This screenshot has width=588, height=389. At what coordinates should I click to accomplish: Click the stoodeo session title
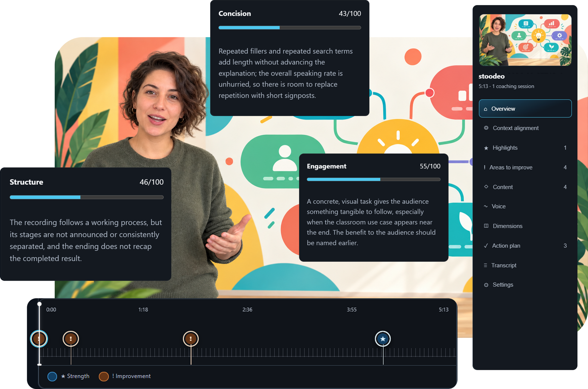492,76
